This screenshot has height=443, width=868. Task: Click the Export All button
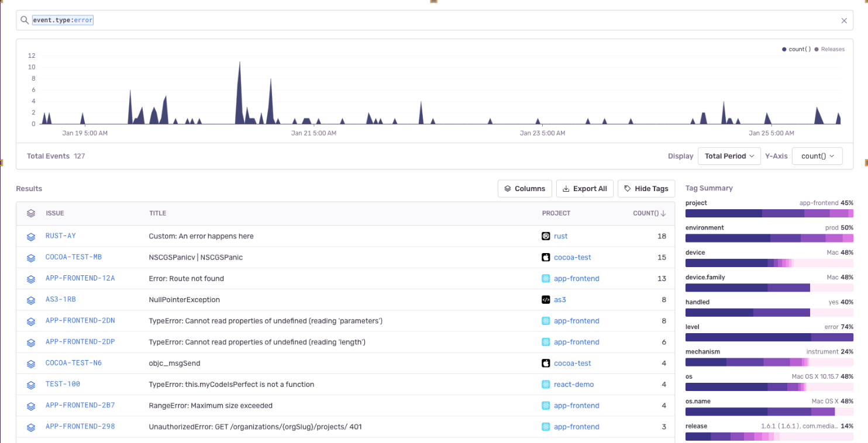point(584,189)
